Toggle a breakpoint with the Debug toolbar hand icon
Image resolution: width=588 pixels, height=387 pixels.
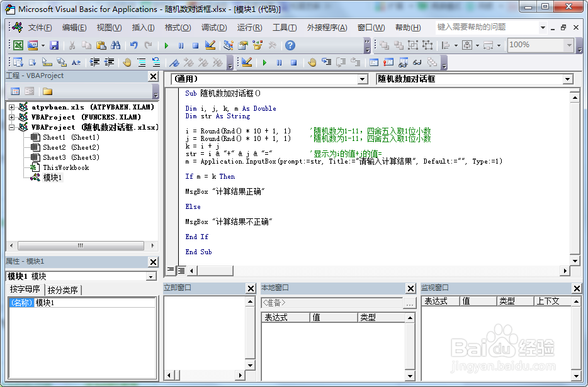pos(312,62)
